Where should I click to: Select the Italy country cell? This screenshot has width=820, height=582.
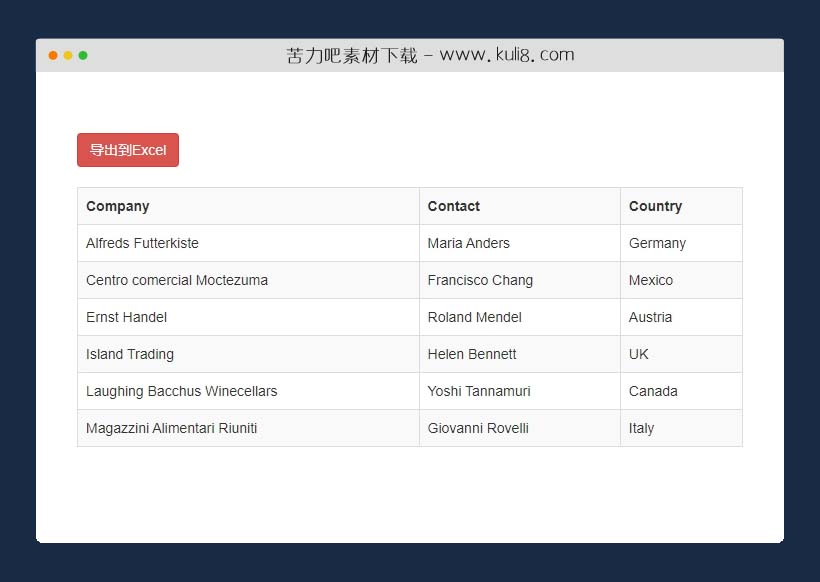641,428
